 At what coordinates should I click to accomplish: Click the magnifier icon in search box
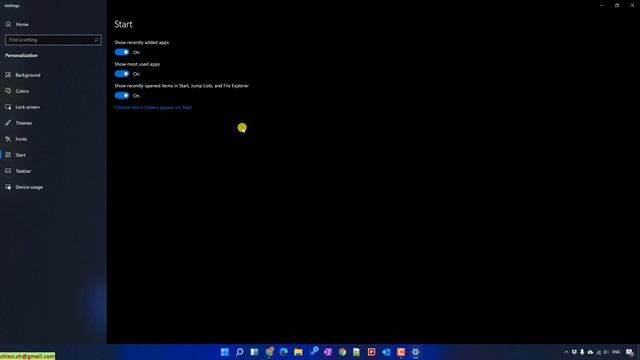(x=96, y=40)
